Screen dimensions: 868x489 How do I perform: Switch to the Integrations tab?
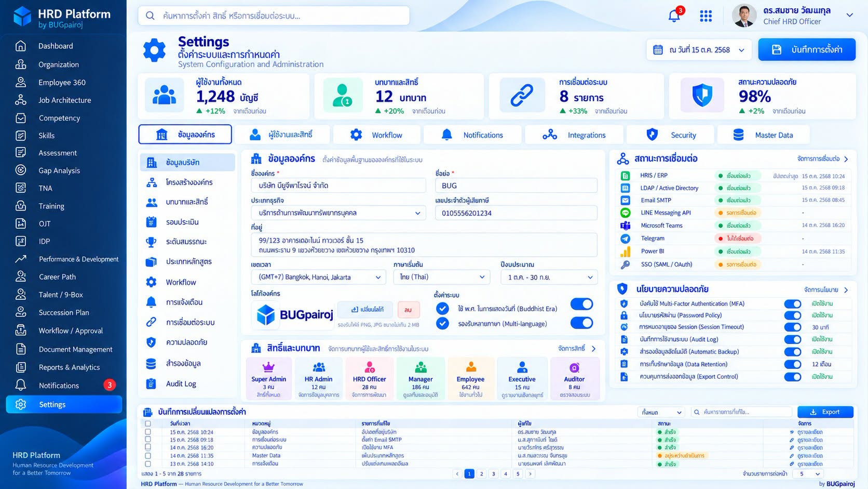[574, 135]
